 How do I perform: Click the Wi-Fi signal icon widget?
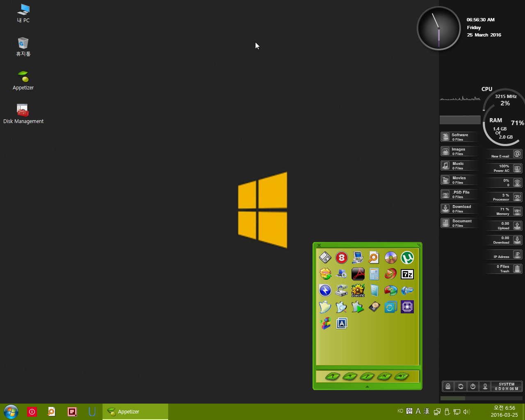pyautogui.click(x=517, y=183)
